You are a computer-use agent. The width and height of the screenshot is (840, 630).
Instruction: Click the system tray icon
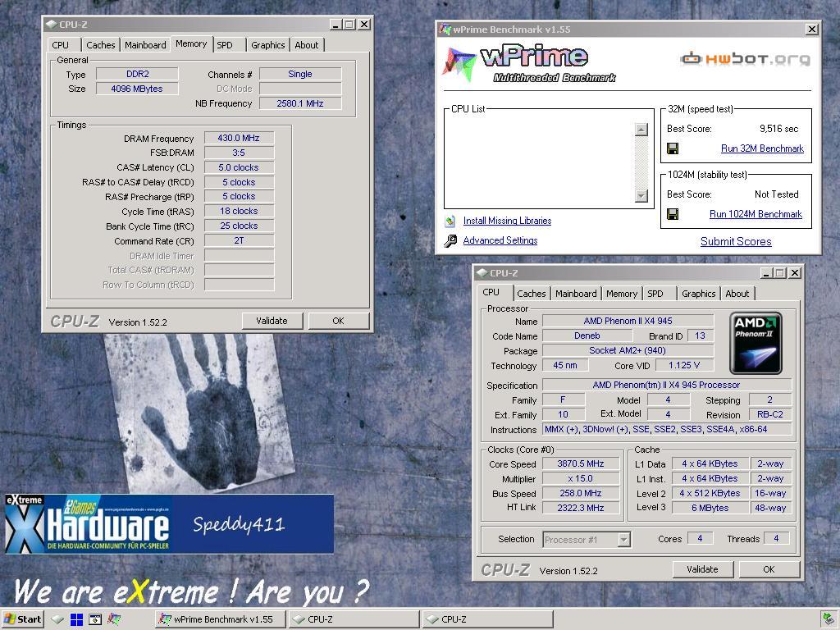pyautogui.click(x=829, y=619)
